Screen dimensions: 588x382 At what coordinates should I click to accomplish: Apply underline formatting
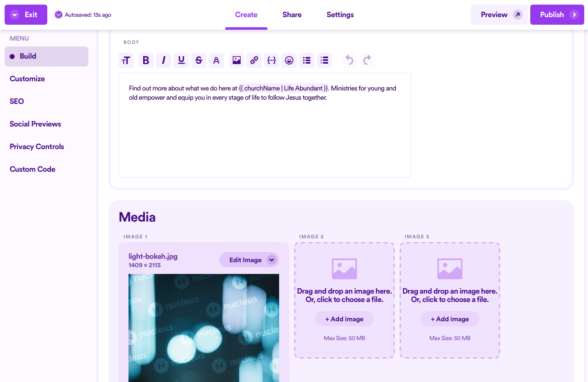181,60
